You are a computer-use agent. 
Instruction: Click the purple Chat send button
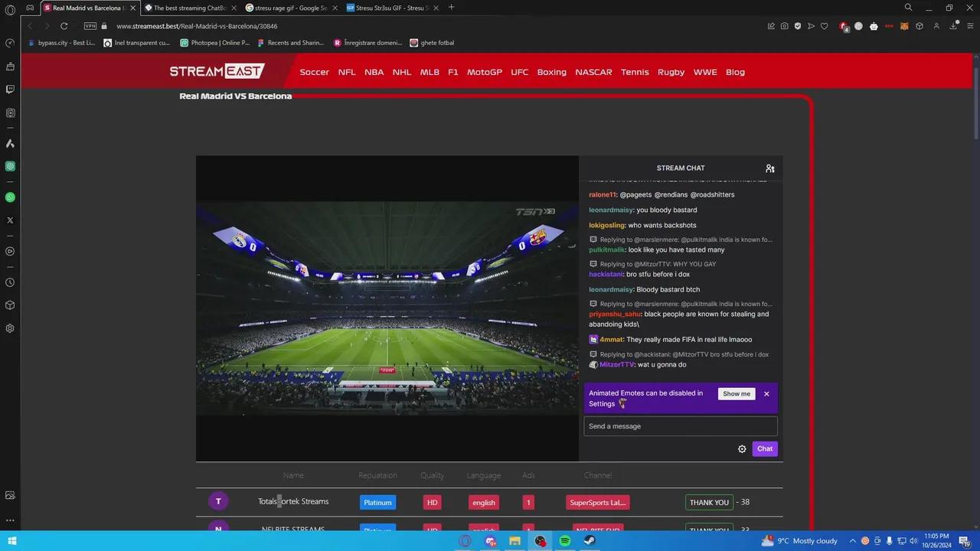click(765, 449)
